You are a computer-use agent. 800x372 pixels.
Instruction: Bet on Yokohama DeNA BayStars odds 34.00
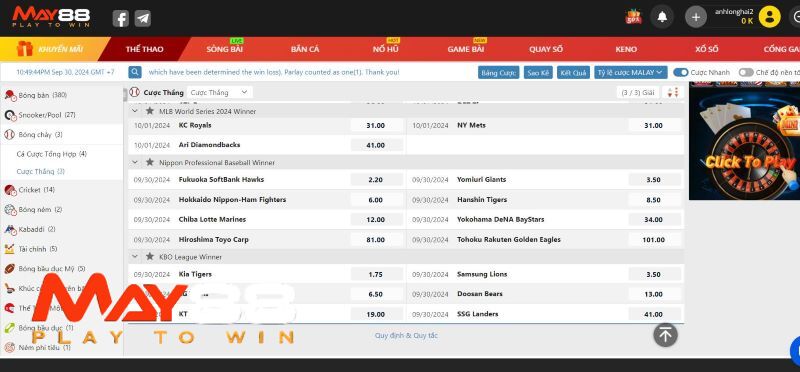coord(654,219)
